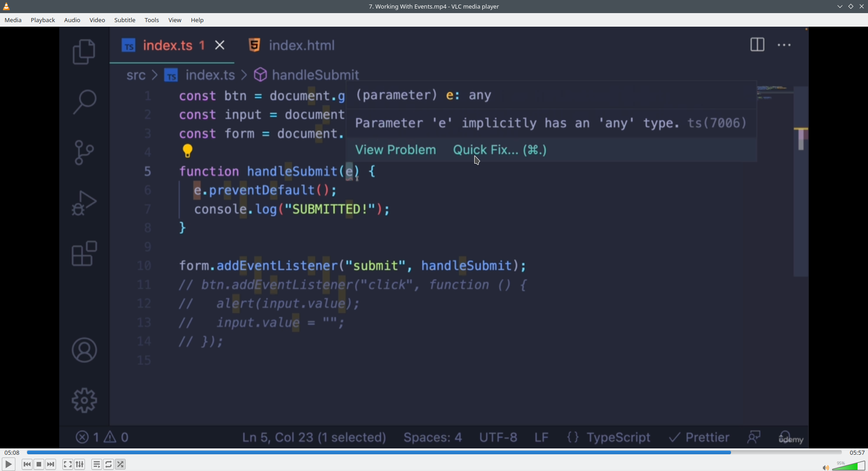Open the Subtitle menu

tap(125, 20)
